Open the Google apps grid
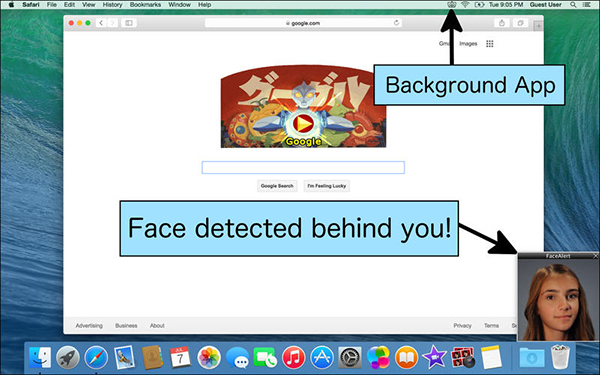The width and height of the screenshot is (600, 375). pos(490,44)
